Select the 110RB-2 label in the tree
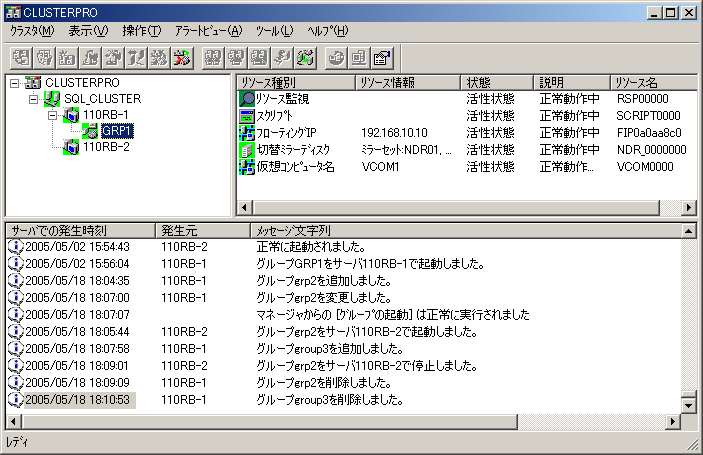This screenshot has height=455, width=703. pos(106,147)
